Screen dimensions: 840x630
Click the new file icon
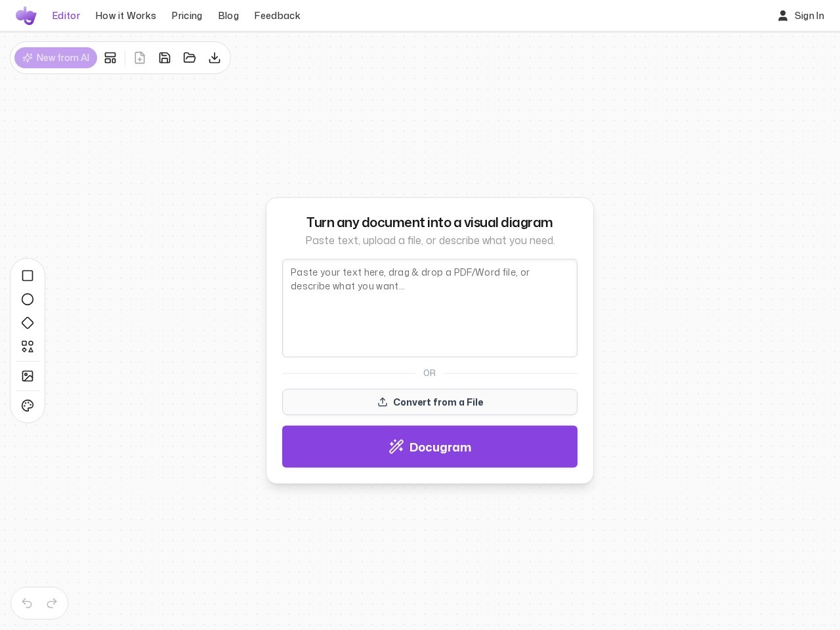[x=140, y=58]
